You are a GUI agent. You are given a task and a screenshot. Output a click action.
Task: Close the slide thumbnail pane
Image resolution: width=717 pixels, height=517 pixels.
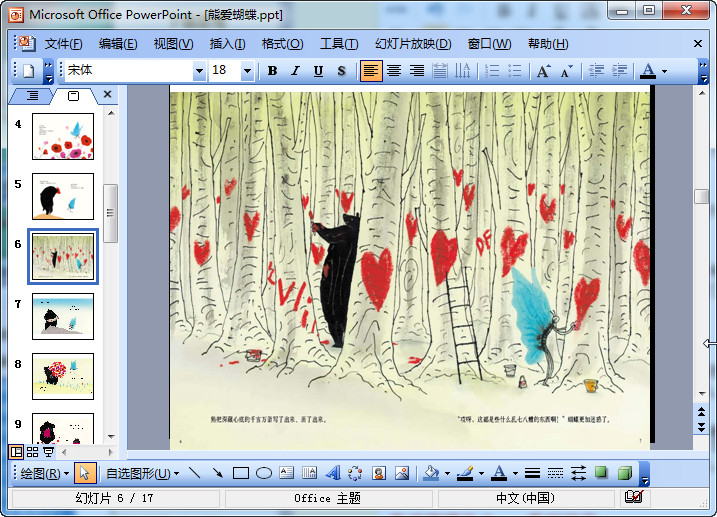107,94
